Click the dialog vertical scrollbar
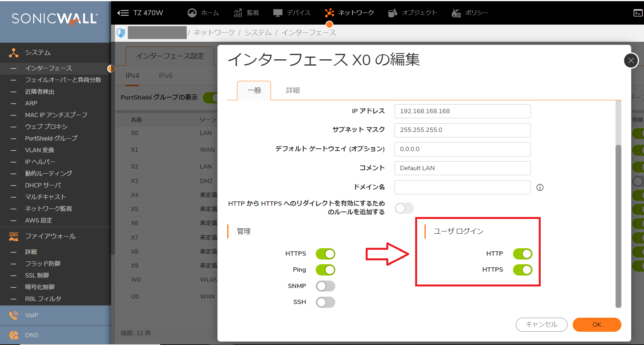Viewport: 644px width, 345px height. 618,226
